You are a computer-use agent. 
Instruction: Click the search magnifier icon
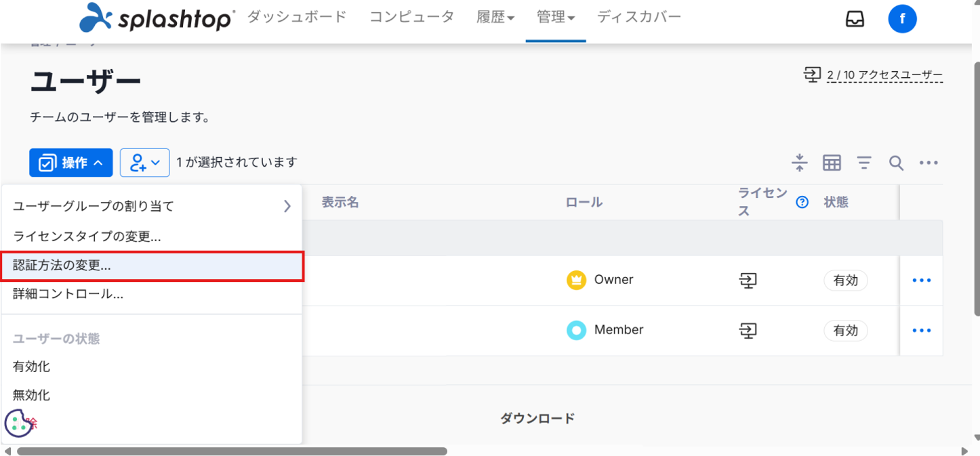(x=896, y=163)
